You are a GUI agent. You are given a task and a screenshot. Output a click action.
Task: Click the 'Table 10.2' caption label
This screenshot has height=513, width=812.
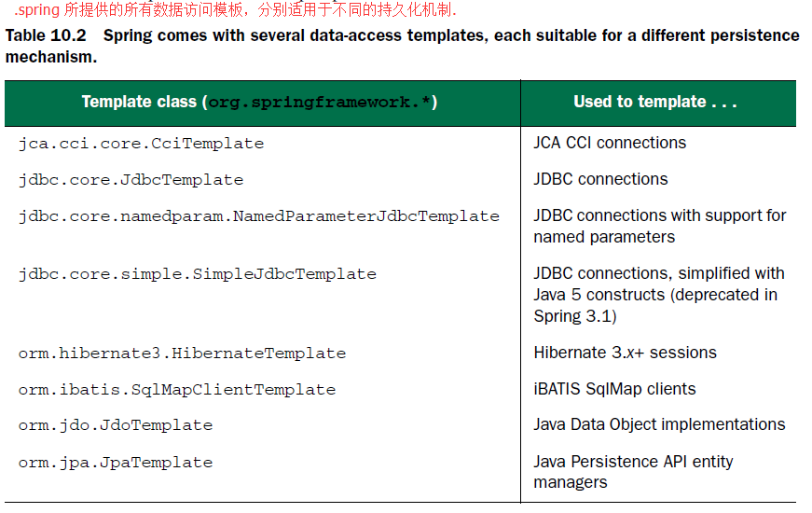[x=46, y=35]
